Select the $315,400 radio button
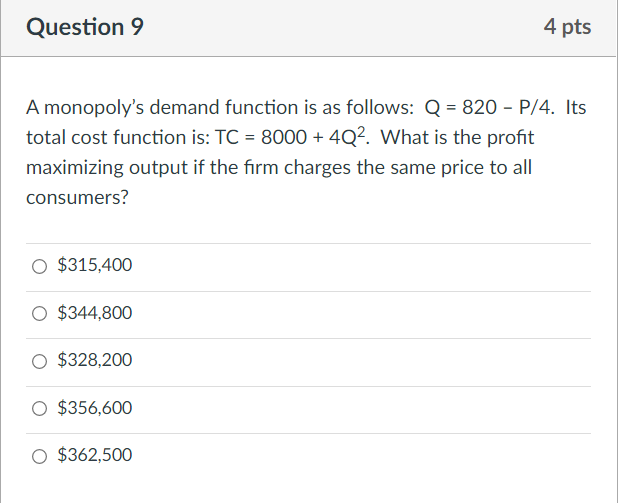Image resolution: width=622 pixels, height=503 pixels. [39, 266]
